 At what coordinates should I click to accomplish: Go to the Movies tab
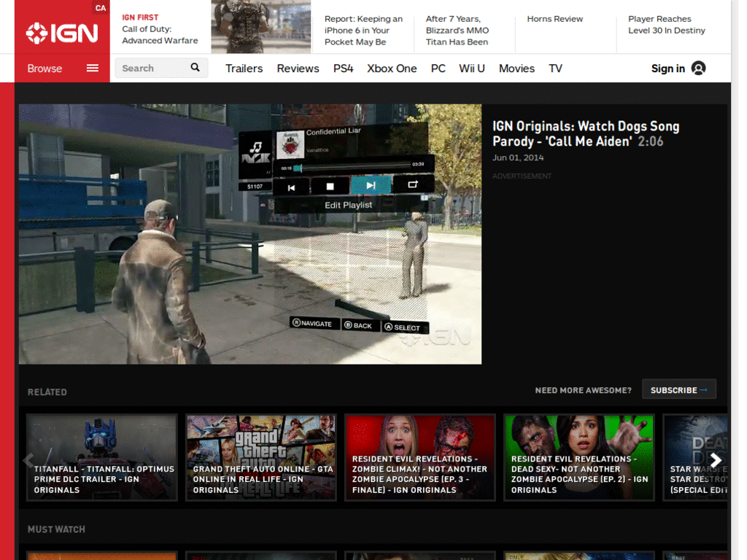coord(516,68)
